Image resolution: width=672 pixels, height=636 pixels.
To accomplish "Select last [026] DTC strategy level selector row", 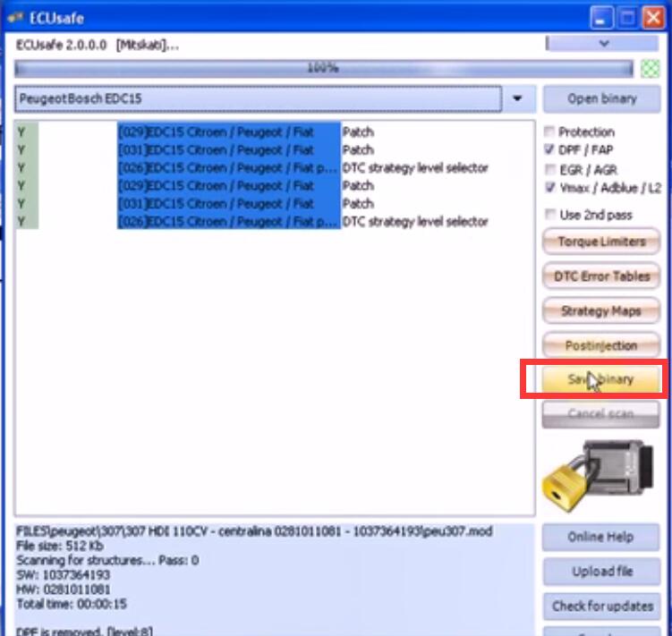I will (x=275, y=222).
